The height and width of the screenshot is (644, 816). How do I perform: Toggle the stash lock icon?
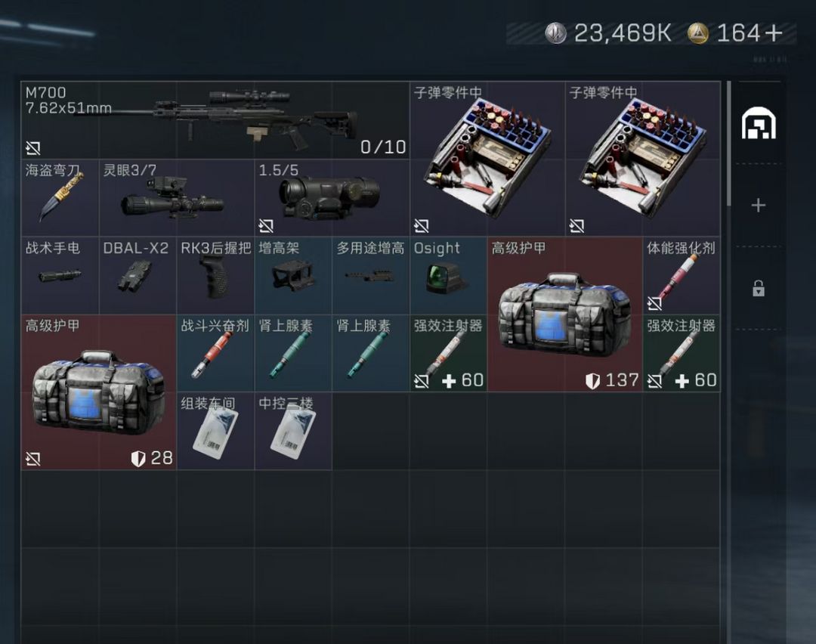tap(759, 288)
